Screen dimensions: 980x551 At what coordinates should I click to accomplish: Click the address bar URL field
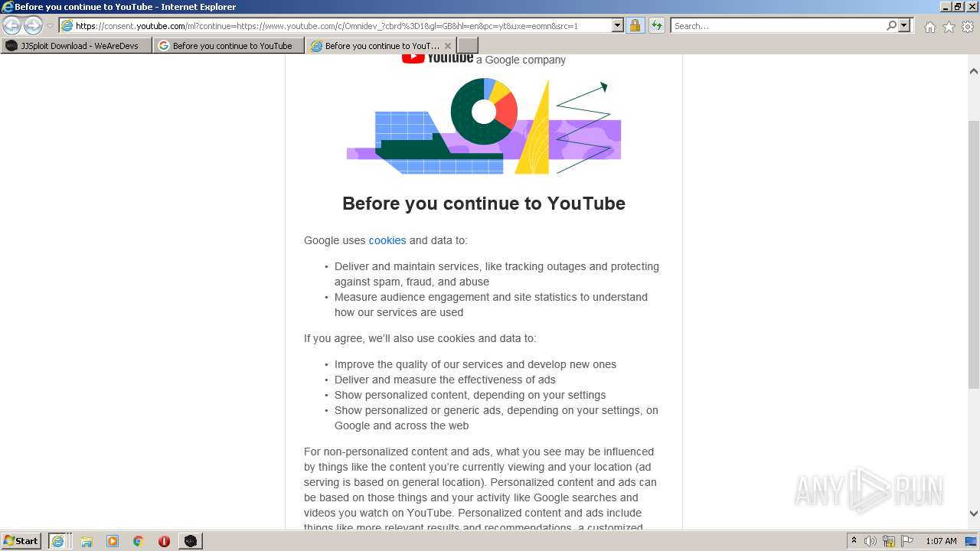(335, 25)
